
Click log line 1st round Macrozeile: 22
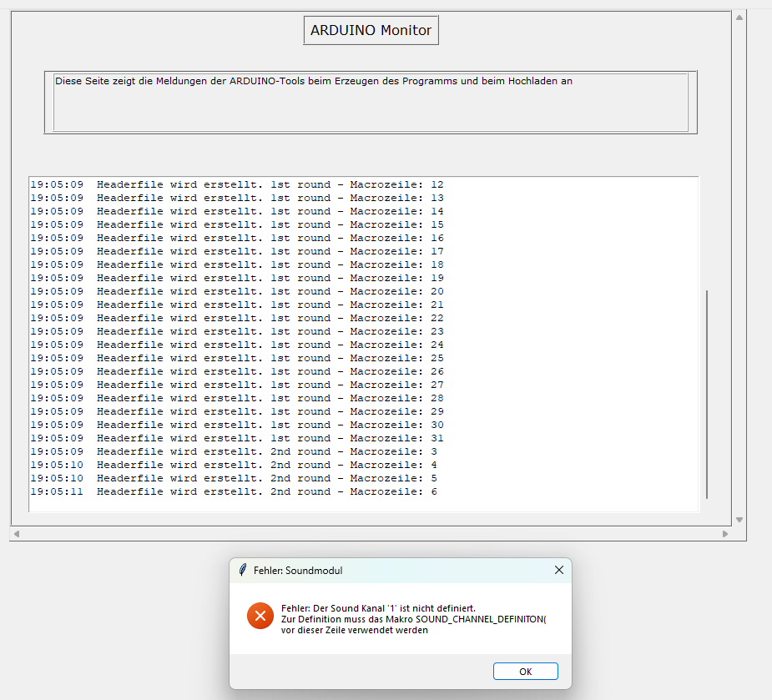(x=237, y=318)
